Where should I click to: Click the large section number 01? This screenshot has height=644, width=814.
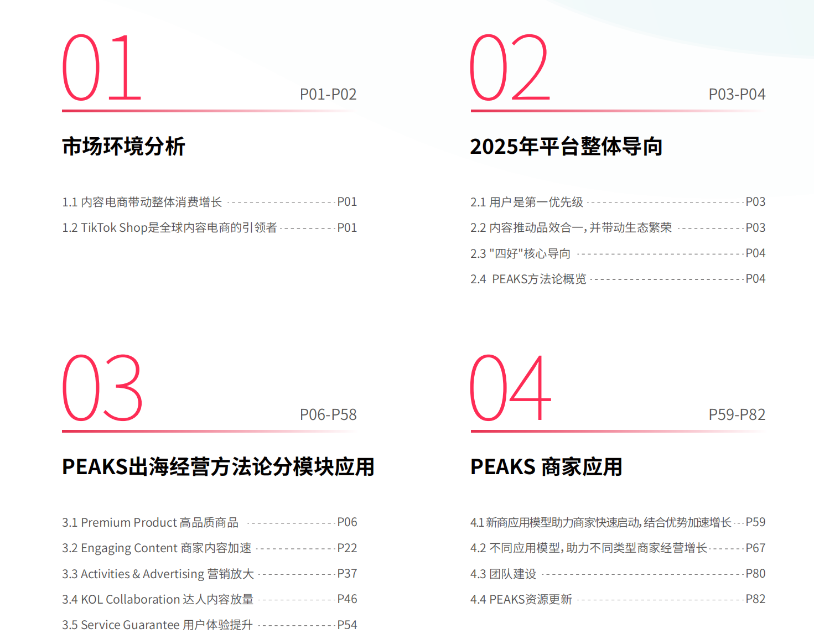[x=101, y=67]
